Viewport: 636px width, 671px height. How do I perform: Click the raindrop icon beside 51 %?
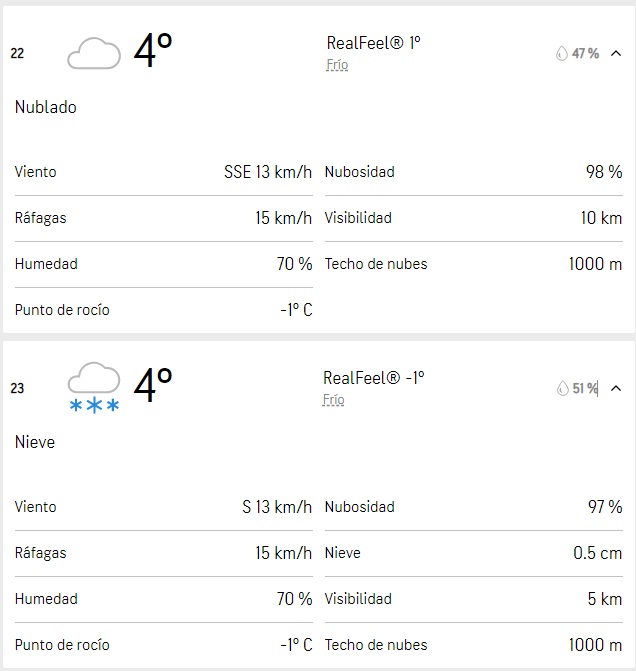561,388
